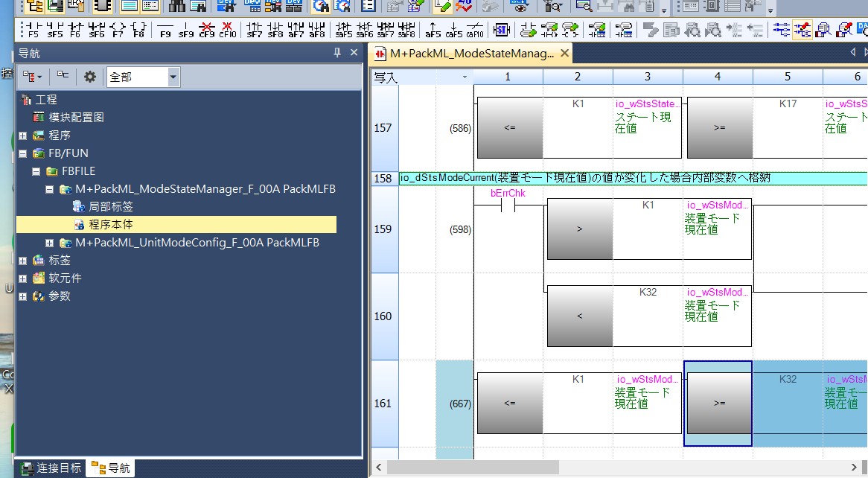This screenshot has width=868, height=478.
Task: Select the < comparison block in row 160
Action: point(579,316)
